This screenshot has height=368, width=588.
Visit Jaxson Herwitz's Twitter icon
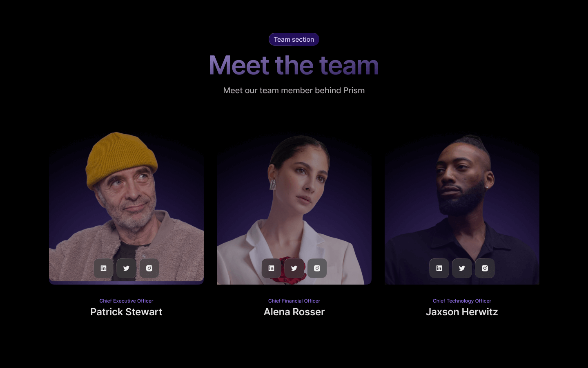coord(462,268)
